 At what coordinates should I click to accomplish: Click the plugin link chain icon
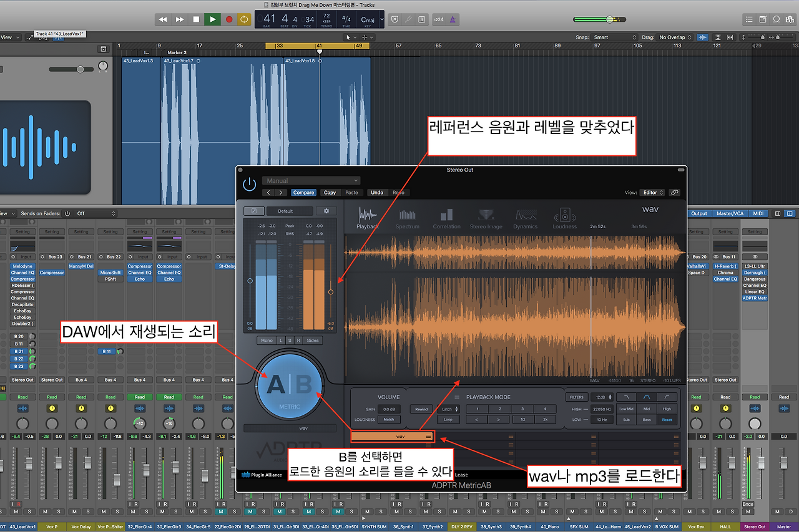tap(674, 193)
